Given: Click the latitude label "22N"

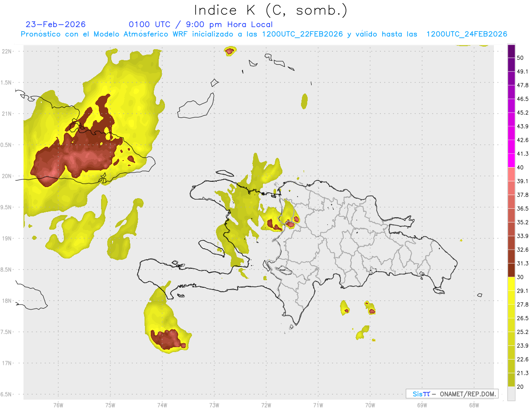Looking at the screenshot, I should 7,51.
